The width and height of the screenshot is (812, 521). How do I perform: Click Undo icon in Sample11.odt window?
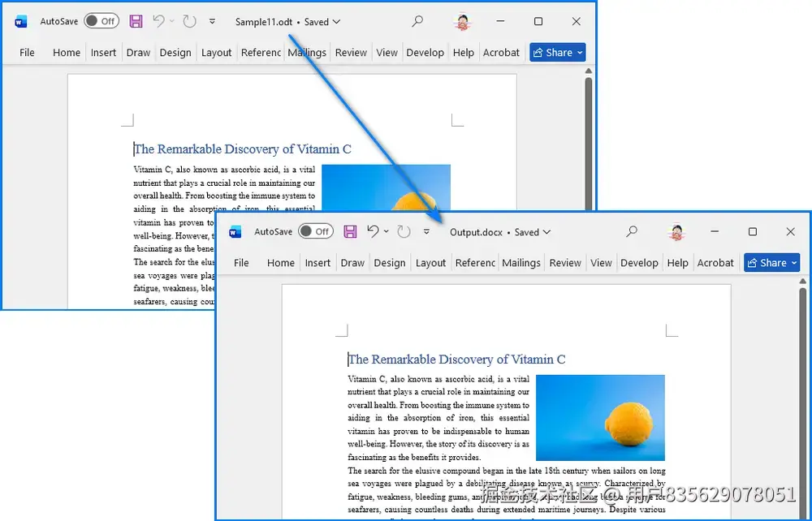pyautogui.click(x=158, y=21)
